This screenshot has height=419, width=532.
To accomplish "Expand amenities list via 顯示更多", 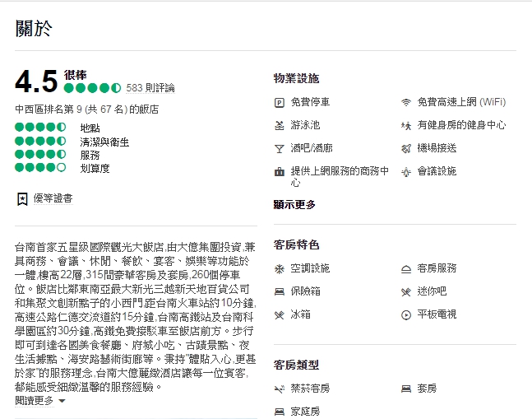I will pyautogui.click(x=294, y=204).
